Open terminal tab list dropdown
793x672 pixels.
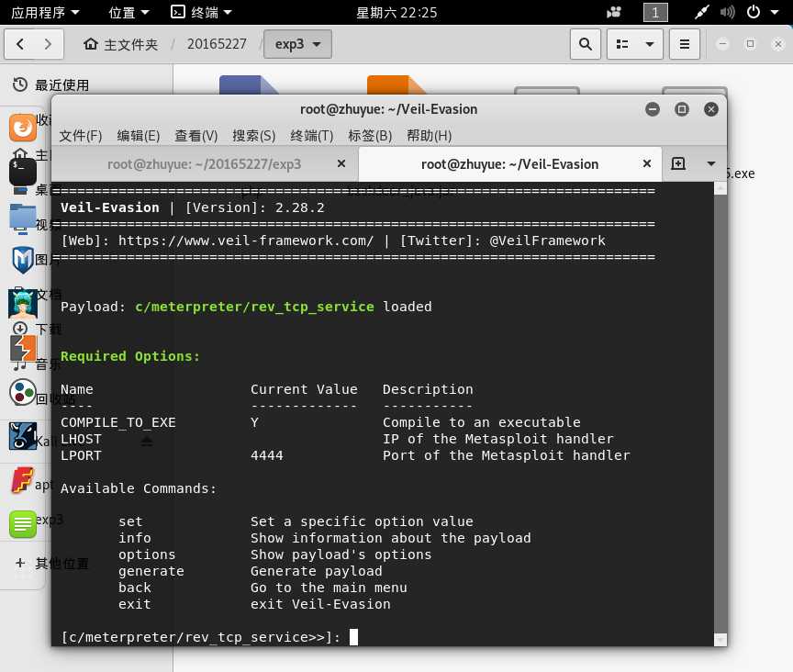point(711,163)
